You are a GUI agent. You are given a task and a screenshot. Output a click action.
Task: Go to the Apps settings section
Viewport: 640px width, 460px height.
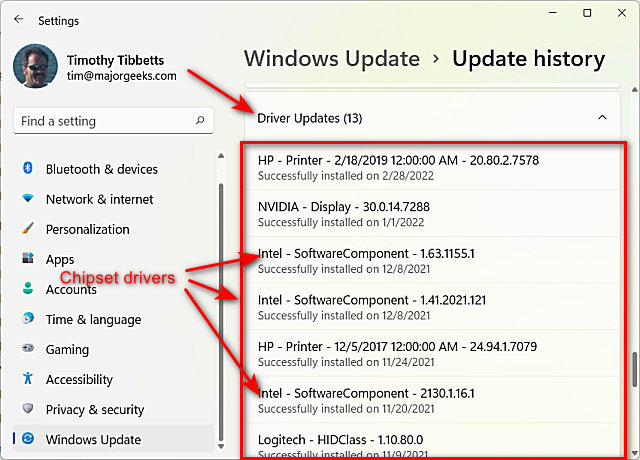60,259
